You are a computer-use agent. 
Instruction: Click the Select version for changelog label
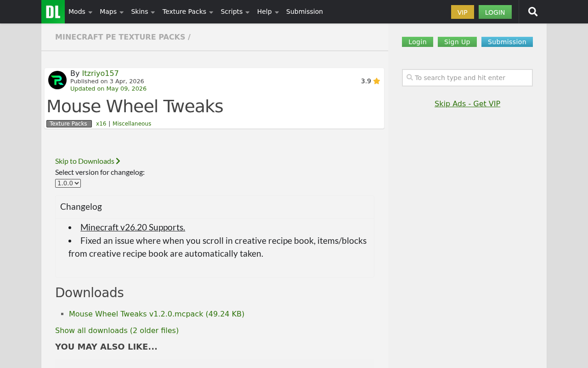[x=100, y=172]
